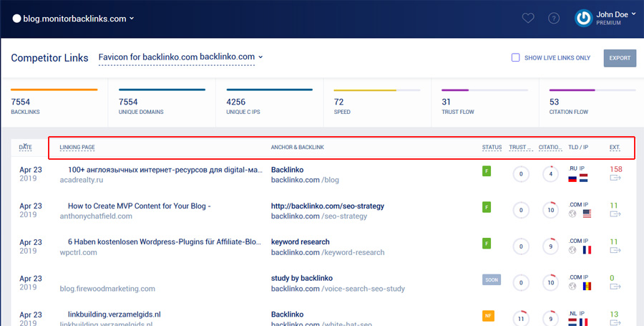Click the anthonychatfield.com domain text
Image resolution: width=644 pixels, height=326 pixels.
click(96, 216)
